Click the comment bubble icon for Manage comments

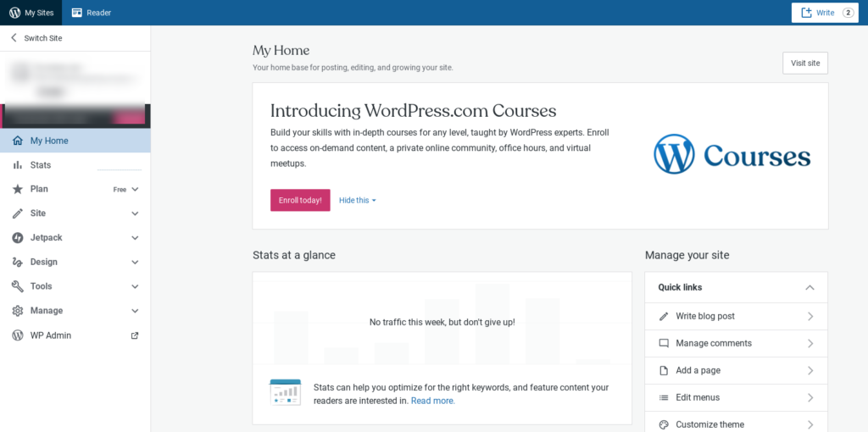664,344
